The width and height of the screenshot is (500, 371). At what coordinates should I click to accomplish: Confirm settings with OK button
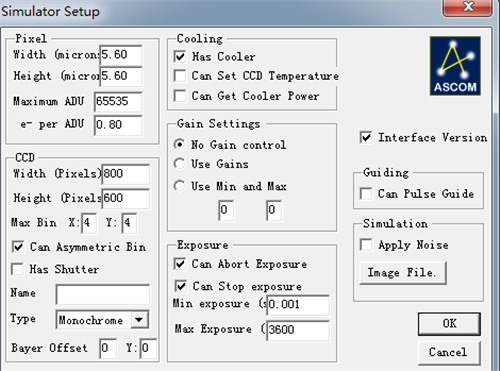[x=449, y=323]
